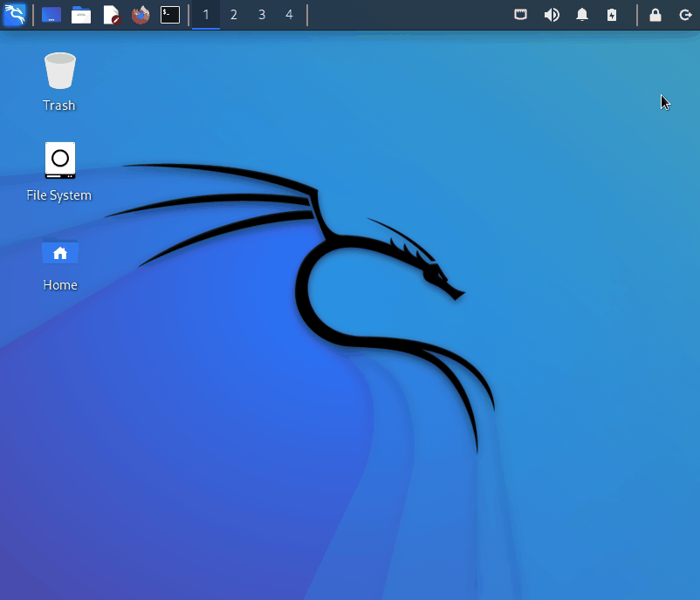Image resolution: width=700 pixels, height=600 pixels.
Task: Lock the screen with padlock icon
Action: tap(655, 15)
